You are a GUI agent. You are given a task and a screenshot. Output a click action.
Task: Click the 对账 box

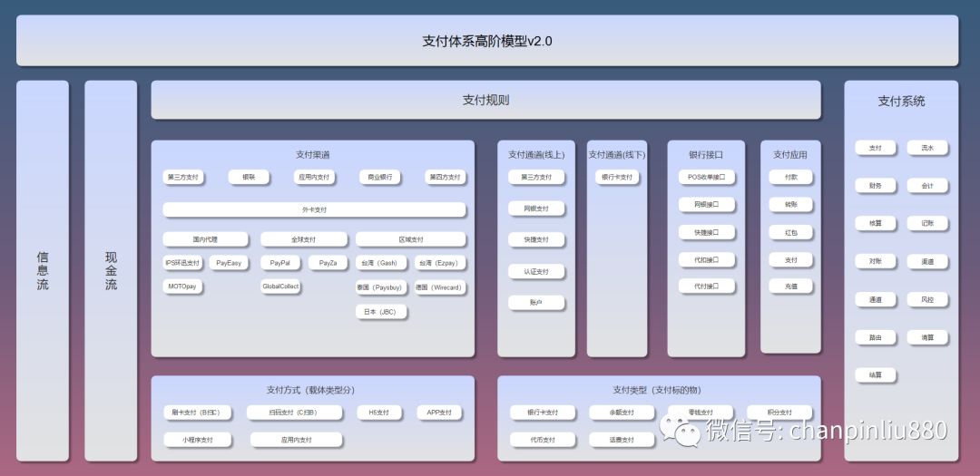coord(875,261)
